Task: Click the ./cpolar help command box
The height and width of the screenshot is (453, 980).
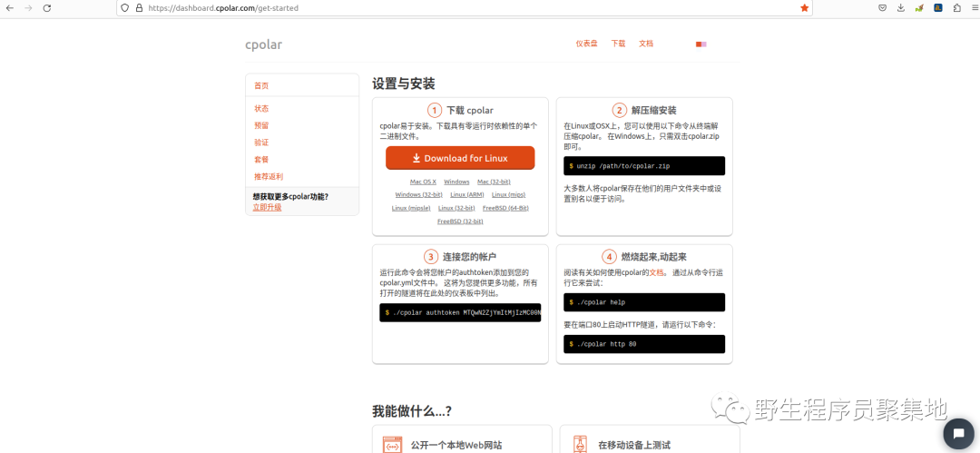Action: (644, 302)
